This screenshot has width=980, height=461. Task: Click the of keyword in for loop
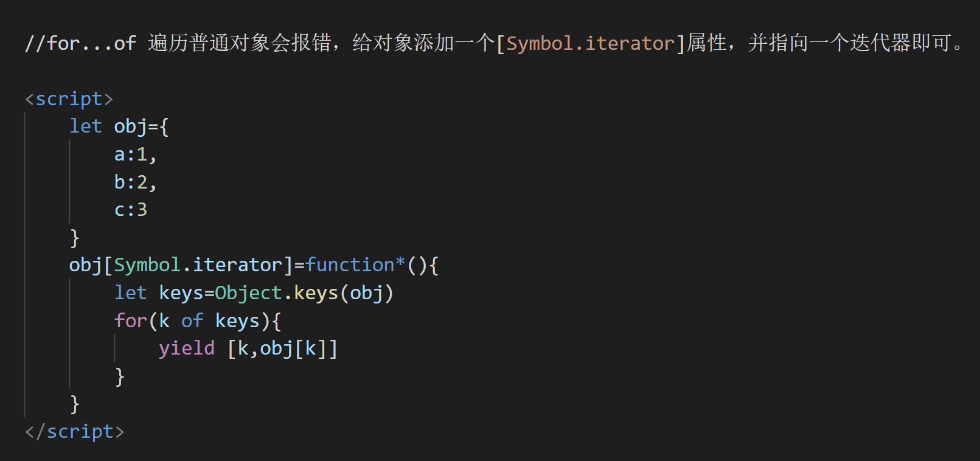coord(192,321)
